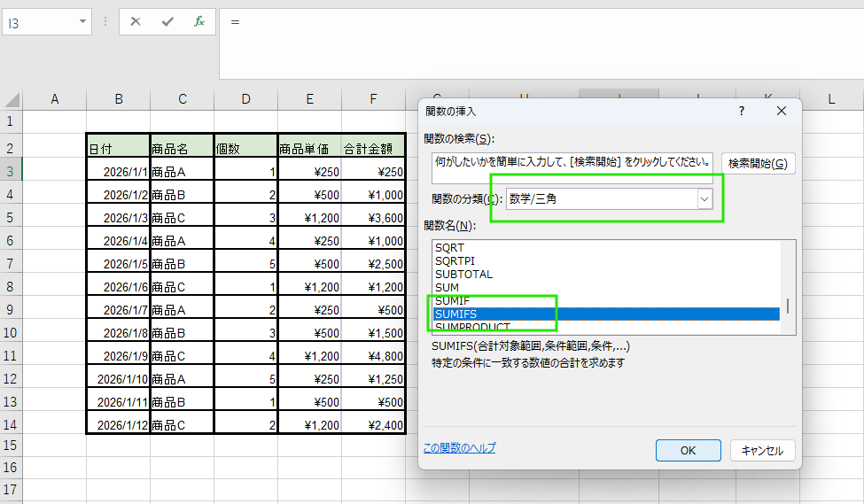Viewport: 864px width, 504px height.
Task: Open the Name Box dropdown arrow
Action: (82, 22)
